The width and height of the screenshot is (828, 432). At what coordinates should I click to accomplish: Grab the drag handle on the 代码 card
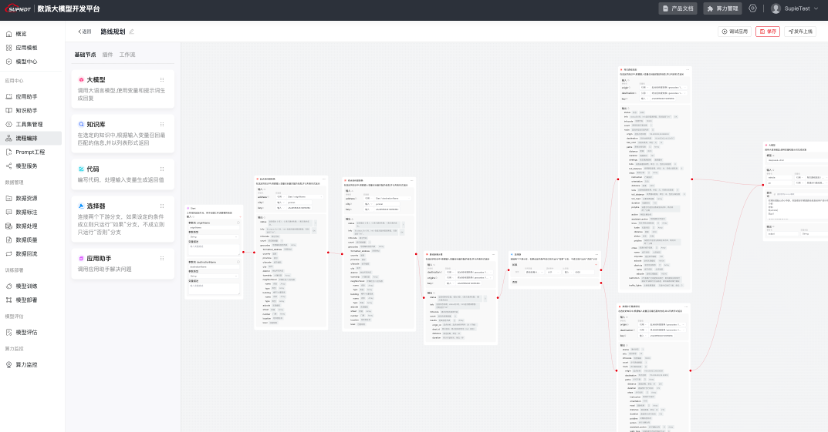pos(162,169)
